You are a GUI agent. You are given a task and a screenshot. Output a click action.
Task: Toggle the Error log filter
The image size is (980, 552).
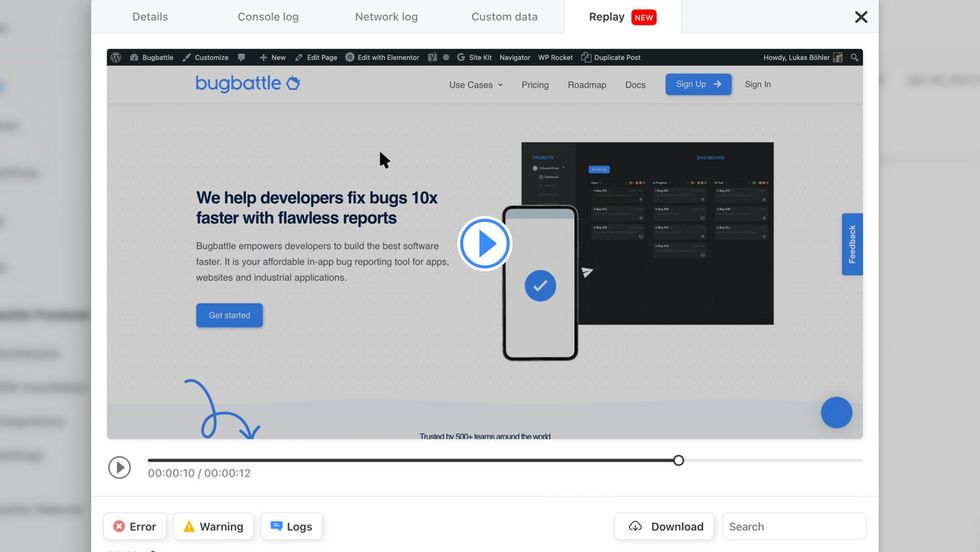pos(135,527)
